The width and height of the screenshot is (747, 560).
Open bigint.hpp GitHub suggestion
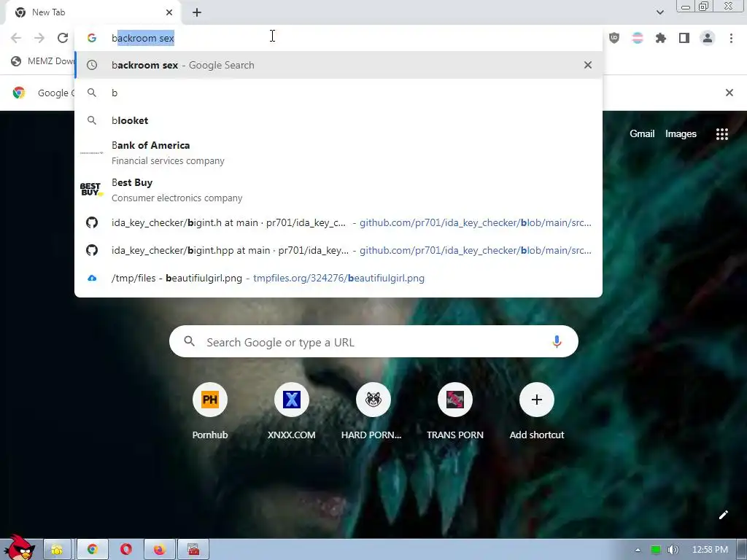338,250
